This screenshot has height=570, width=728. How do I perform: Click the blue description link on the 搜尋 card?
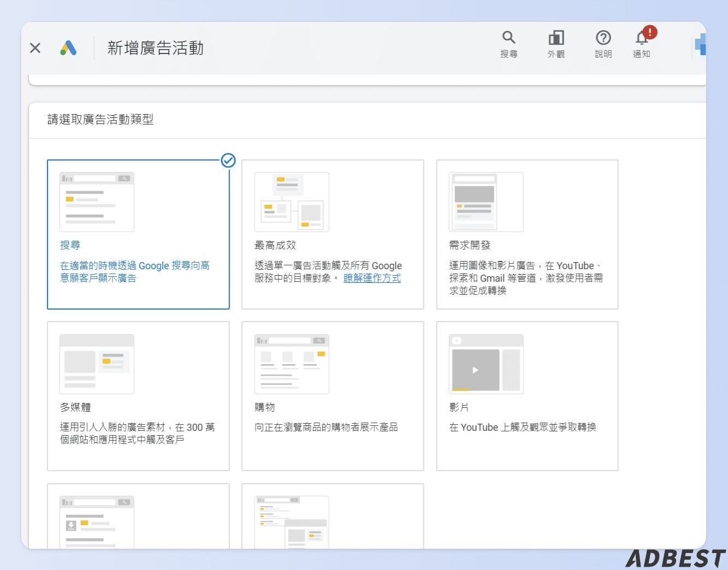[x=135, y=271]
